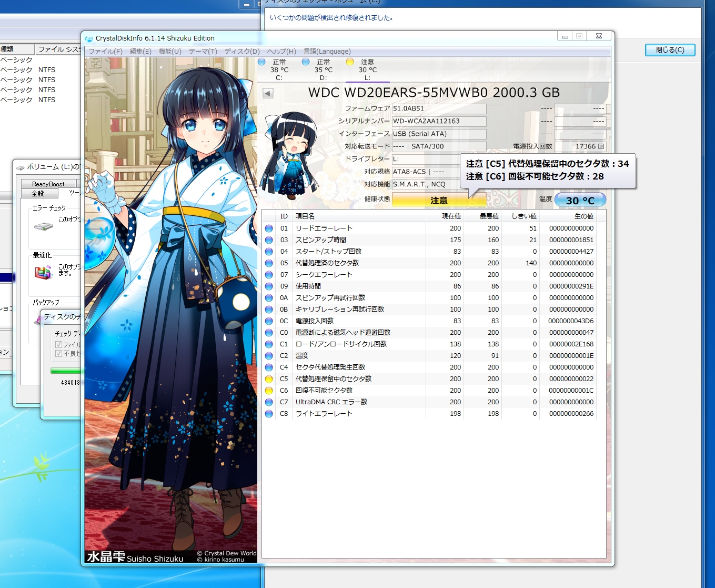
Task: Click tooltip line 回復不可能セクタ数 : 28
Action: (535, 176)
